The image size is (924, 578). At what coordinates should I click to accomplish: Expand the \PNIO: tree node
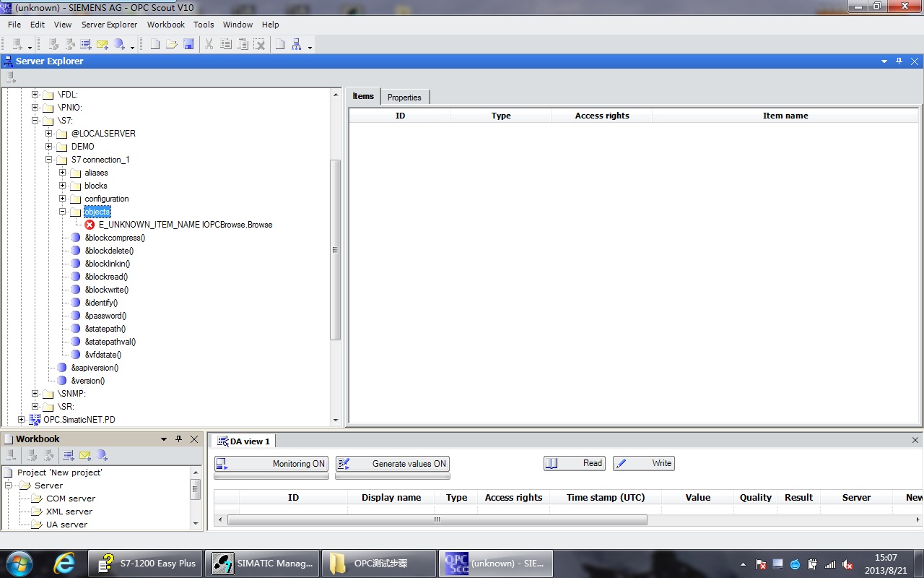[35, 108]
